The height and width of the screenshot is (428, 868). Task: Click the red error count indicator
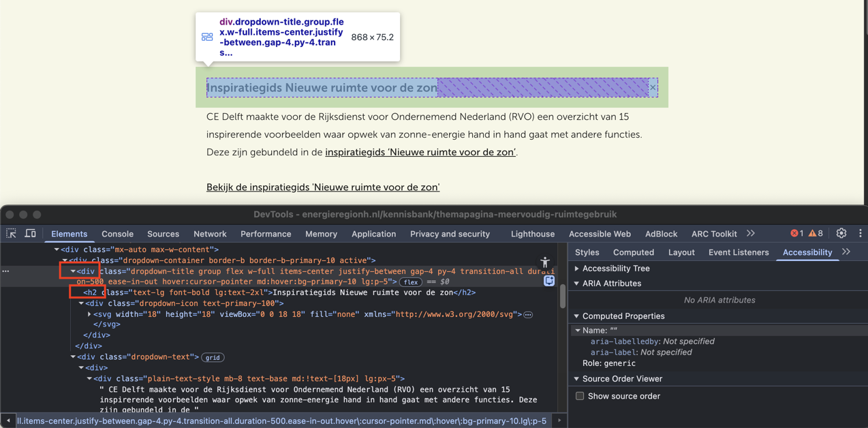point(795,234)
